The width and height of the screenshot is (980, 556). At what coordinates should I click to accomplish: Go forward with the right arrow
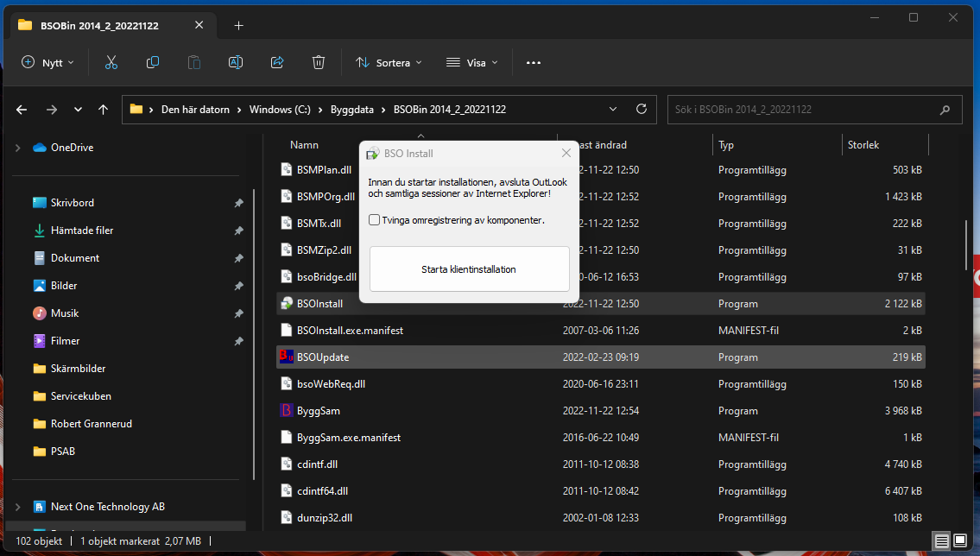(x=51, y=110)
